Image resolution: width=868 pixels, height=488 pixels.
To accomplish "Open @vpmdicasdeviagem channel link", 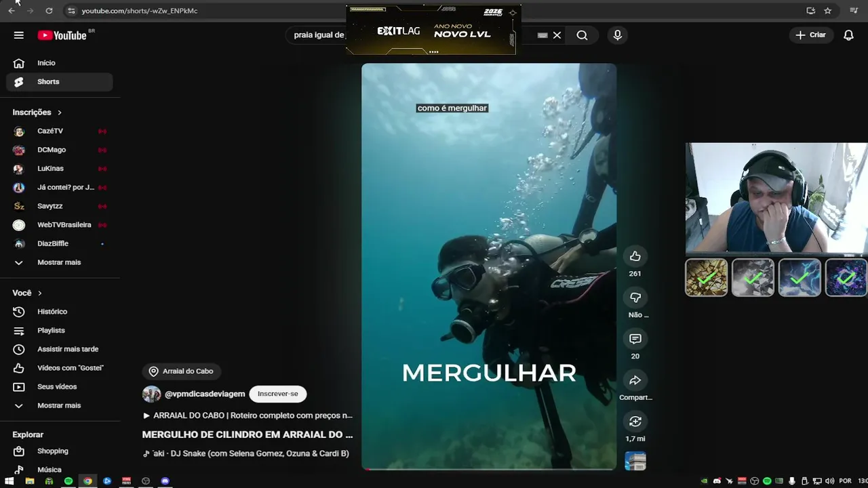I will 205,394.
